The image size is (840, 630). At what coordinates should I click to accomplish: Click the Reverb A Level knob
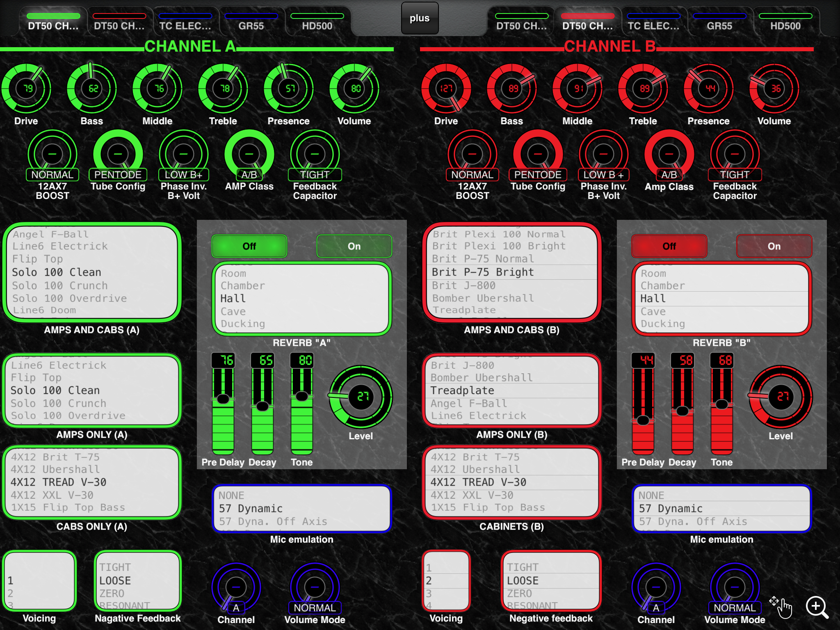(x=361, y=397)
